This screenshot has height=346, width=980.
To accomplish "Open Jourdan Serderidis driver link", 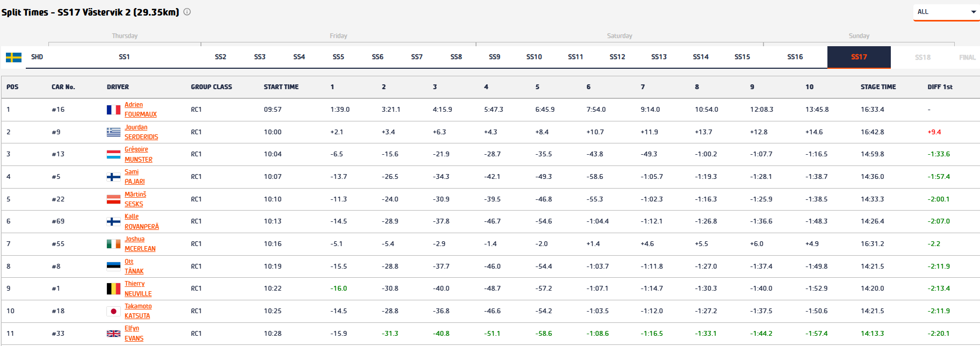I will tap(141, 132).
